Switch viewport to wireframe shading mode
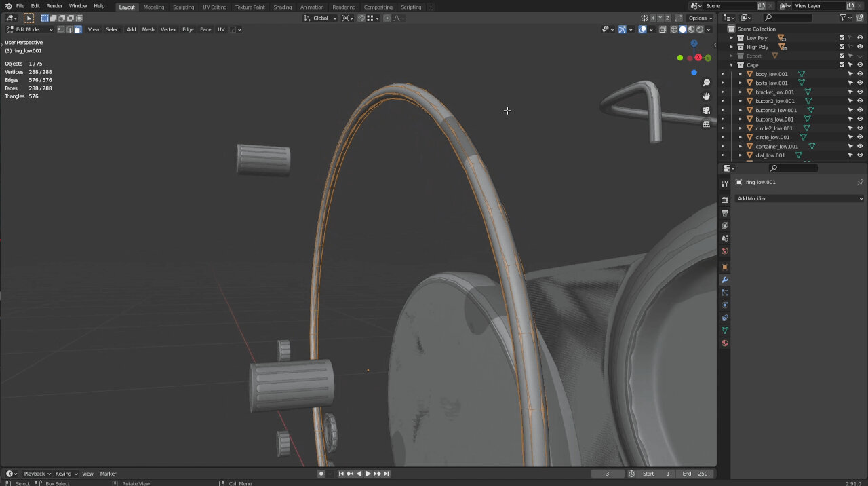 point(674,29)
